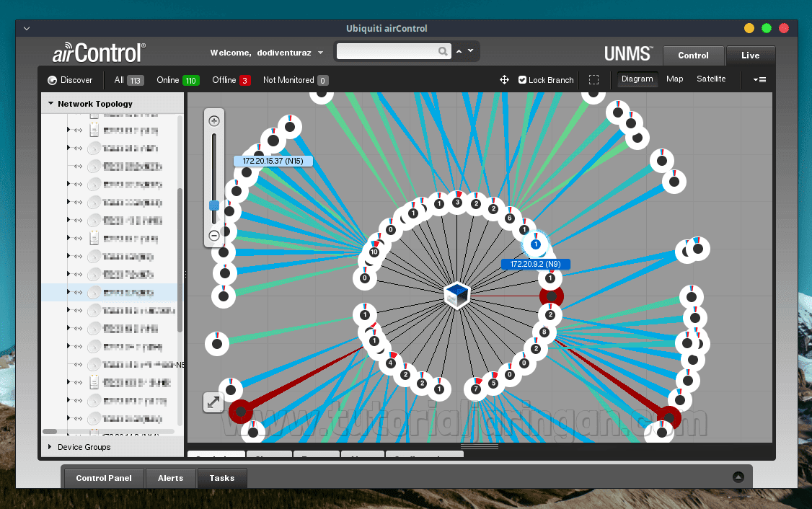Activate the rectangular selection tool icon

(594, 80)
